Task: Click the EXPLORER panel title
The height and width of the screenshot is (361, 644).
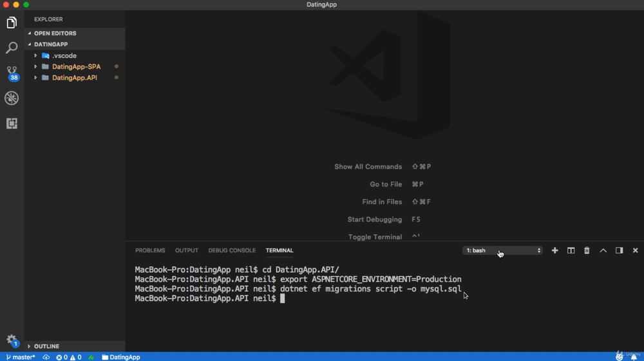Action: [x=48, y=19]
